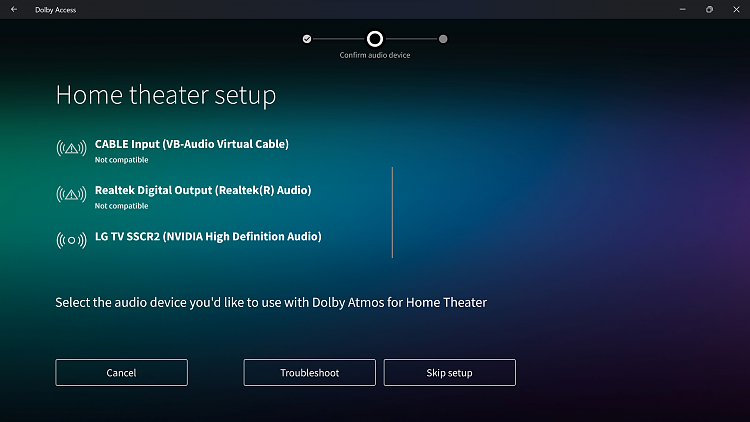This screenshot has width=750, height=422.
Task: Click the completed first step checkmark
Action: [x=307, y=39]
